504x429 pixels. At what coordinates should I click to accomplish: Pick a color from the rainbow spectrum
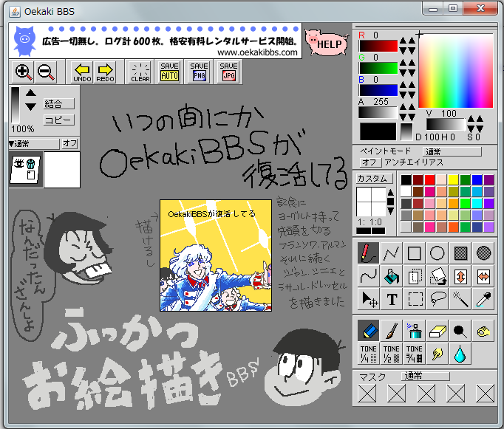tap(456, 71)
